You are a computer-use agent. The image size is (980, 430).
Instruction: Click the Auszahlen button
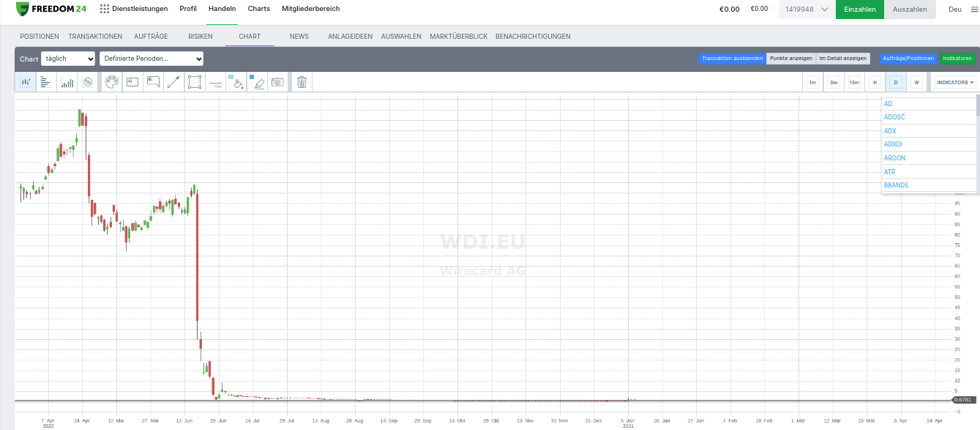[910, 10]
